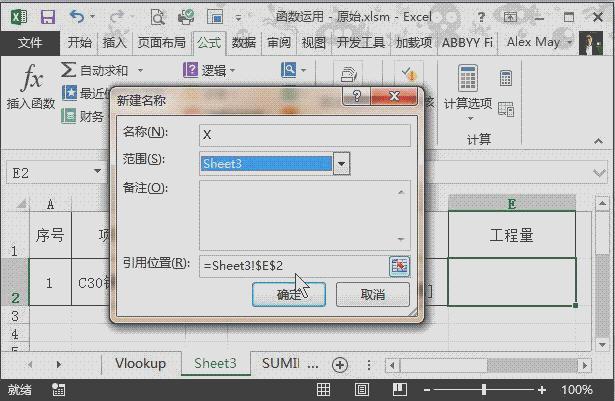Switch to the Vlookup sheet tab
The width and height of the screenshot is (615, 401).
pyautogui.click(x=140, y=364)
